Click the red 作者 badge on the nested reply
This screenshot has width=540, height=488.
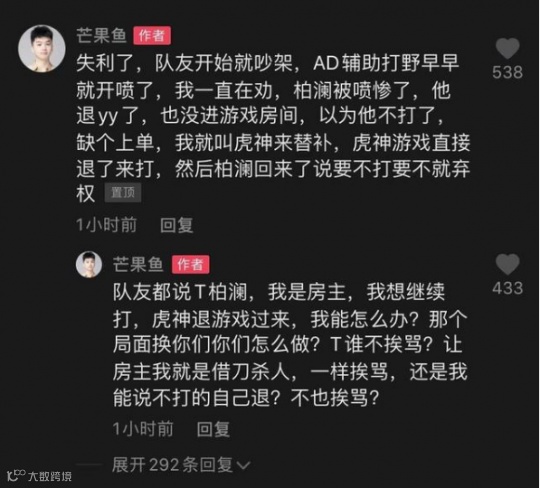190,264
